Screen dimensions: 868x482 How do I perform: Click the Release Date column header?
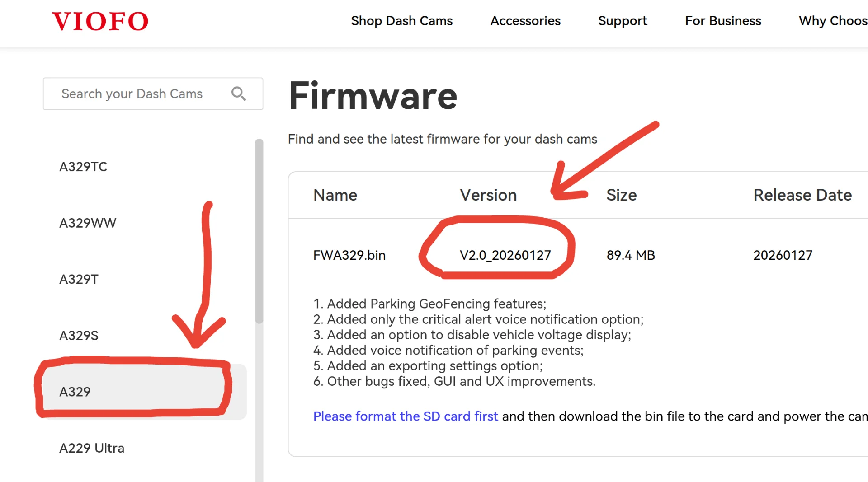pyautogui.click(x=802, y=195)
